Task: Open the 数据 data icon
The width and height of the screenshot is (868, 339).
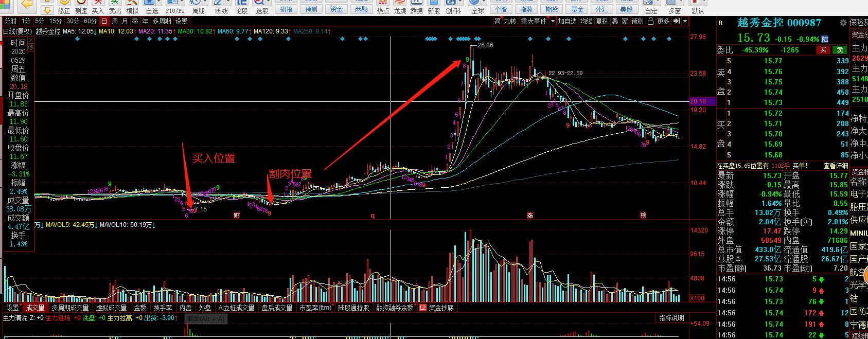Action: (417, 6)
